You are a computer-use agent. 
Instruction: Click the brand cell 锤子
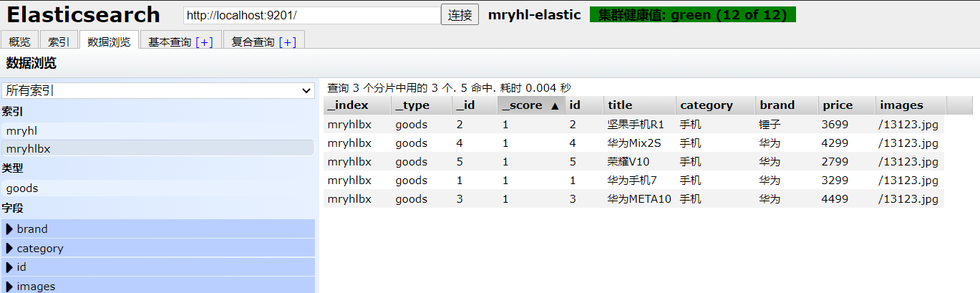[x=770, y=125]
